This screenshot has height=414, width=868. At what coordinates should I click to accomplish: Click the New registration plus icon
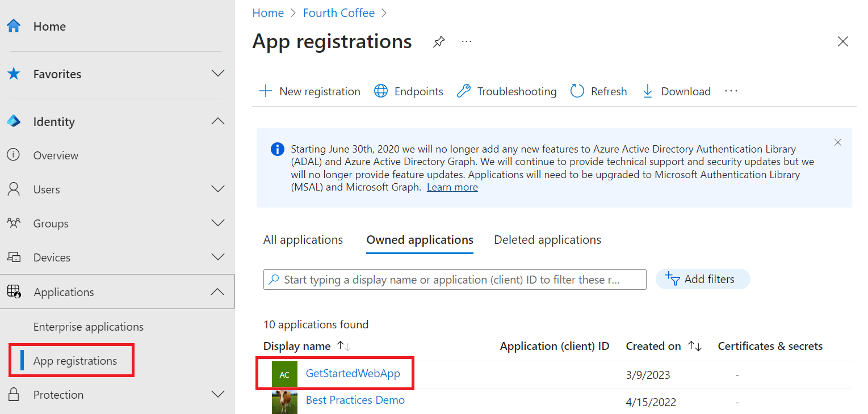coord(266,91)
